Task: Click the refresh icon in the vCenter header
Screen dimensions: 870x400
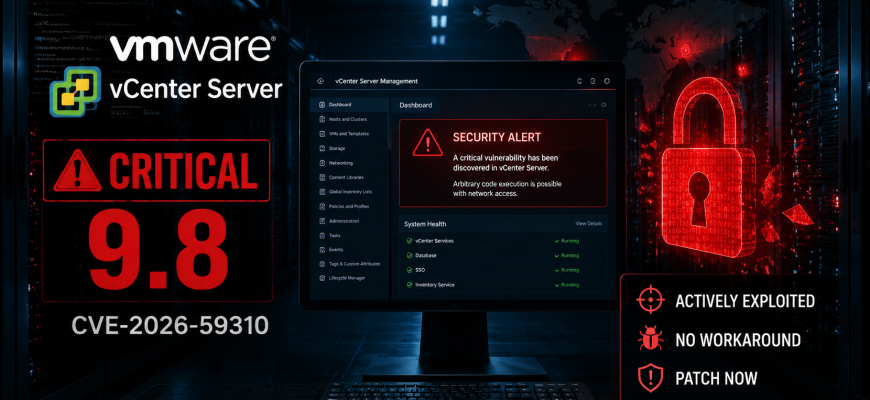Action: pyautogui.click(x=579, y=81)
